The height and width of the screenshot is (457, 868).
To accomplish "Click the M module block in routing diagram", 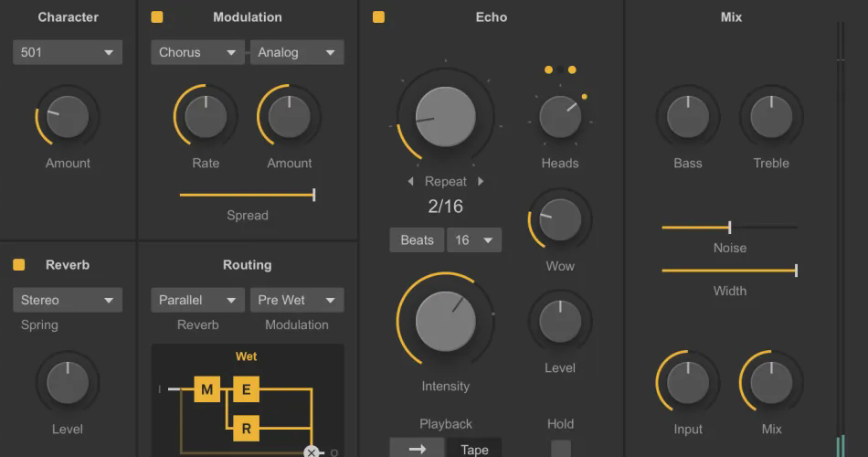I will [207, 388].
